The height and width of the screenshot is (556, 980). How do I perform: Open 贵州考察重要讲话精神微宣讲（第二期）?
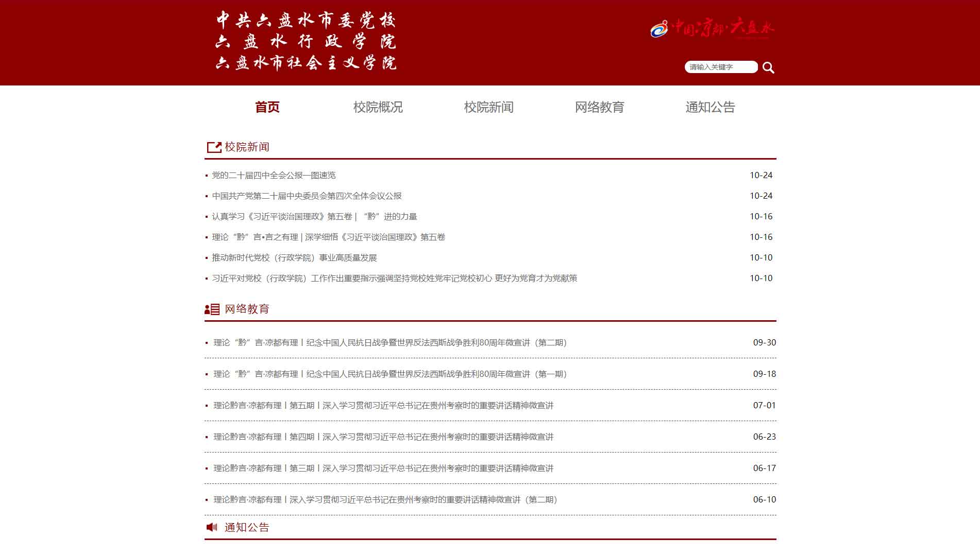click(385, 499)
